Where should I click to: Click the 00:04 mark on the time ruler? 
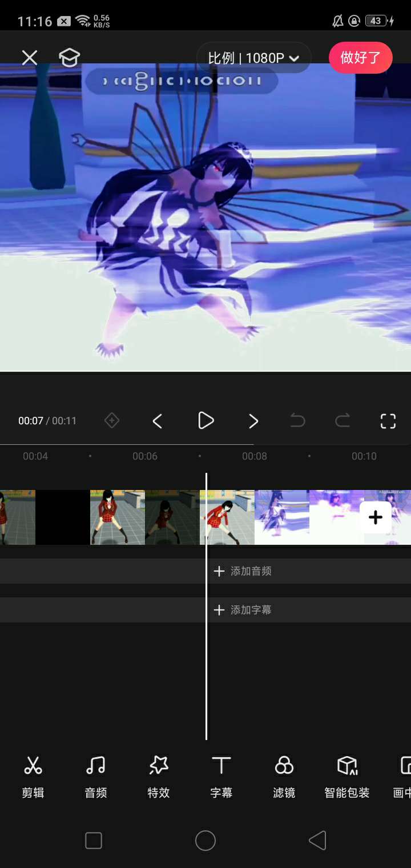[35, 456]
